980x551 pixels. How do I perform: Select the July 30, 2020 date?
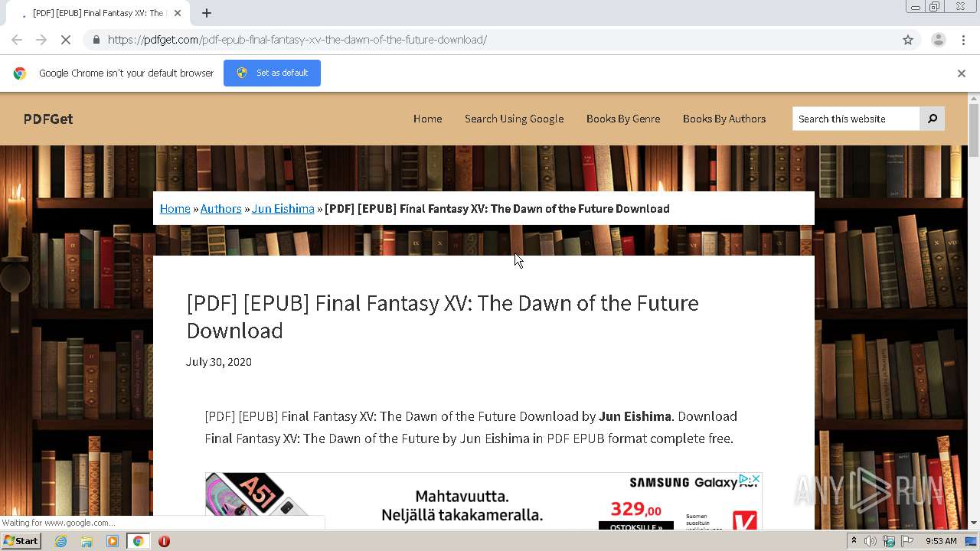click(219, 361)
